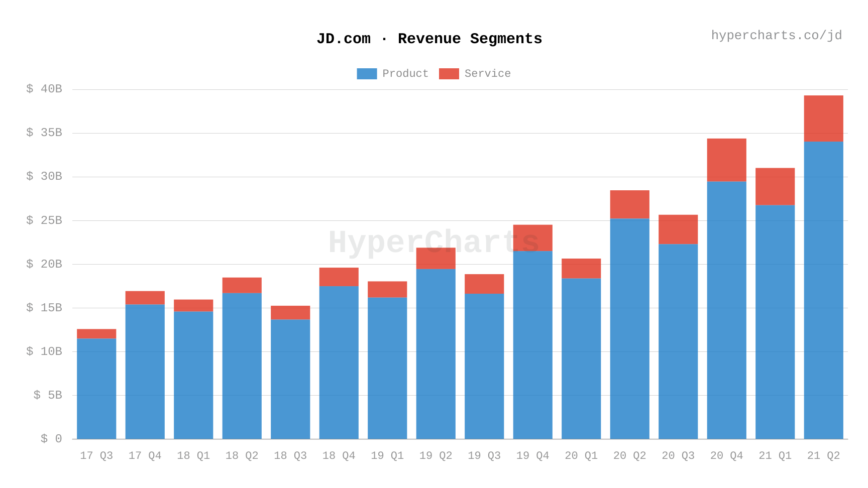
Task: Select the Product legend label text
Action: click(405, 73)
